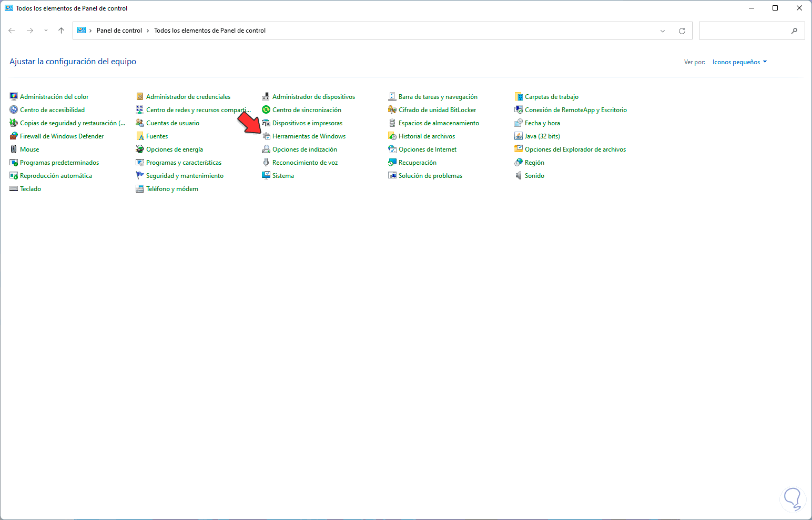Open Herramientas de Windows link
This screenshot has height=520, width=812.
pos(309,136)
